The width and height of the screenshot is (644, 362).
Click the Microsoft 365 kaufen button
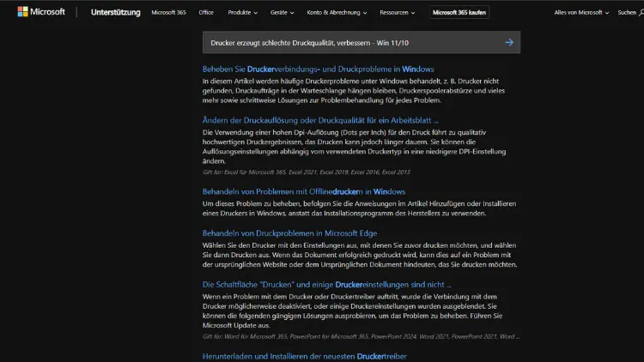click(459, 12)
